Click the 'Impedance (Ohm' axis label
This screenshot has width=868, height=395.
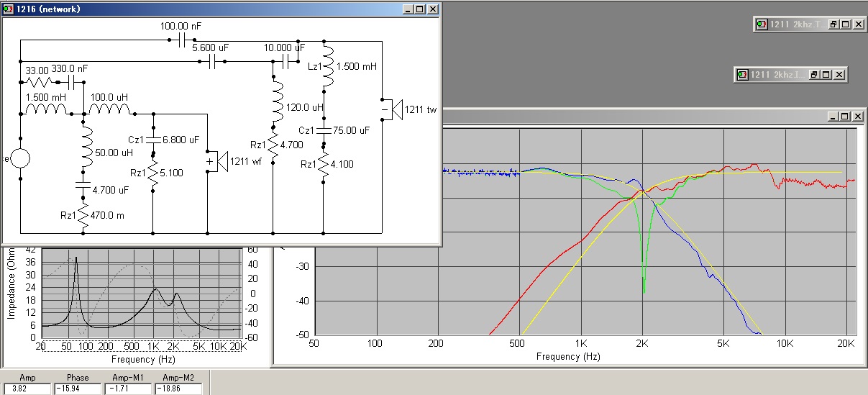(12, 285)
